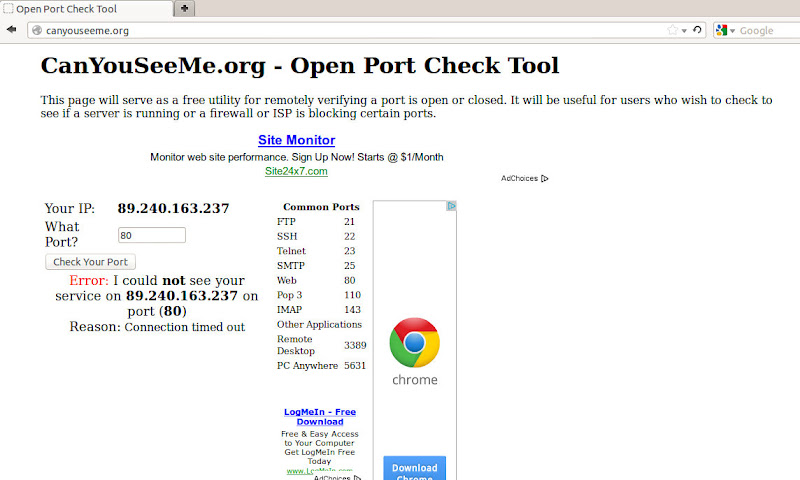Expand the search engine selector arrow

tap(732, 31)
